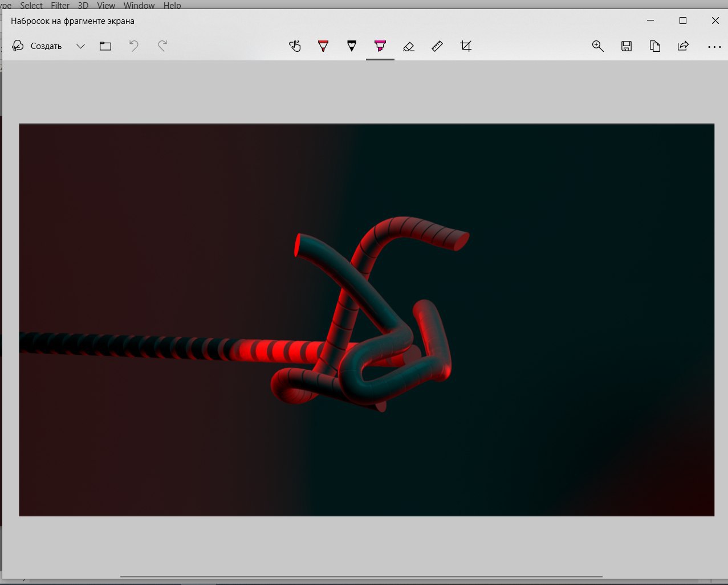Select the eraser tool
The width and height of the screenshot is (728, 585).
point(409,46)
